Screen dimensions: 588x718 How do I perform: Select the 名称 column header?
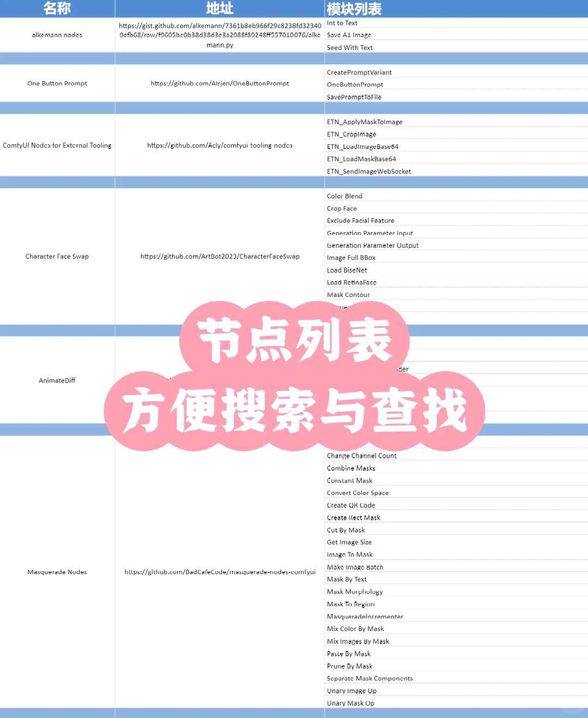[x=57, y=9]
